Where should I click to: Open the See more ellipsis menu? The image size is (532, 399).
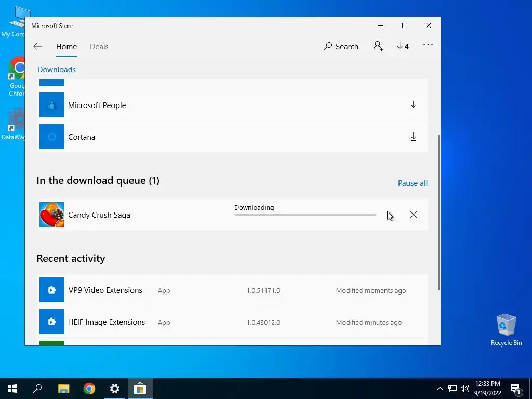pos(428,45)
